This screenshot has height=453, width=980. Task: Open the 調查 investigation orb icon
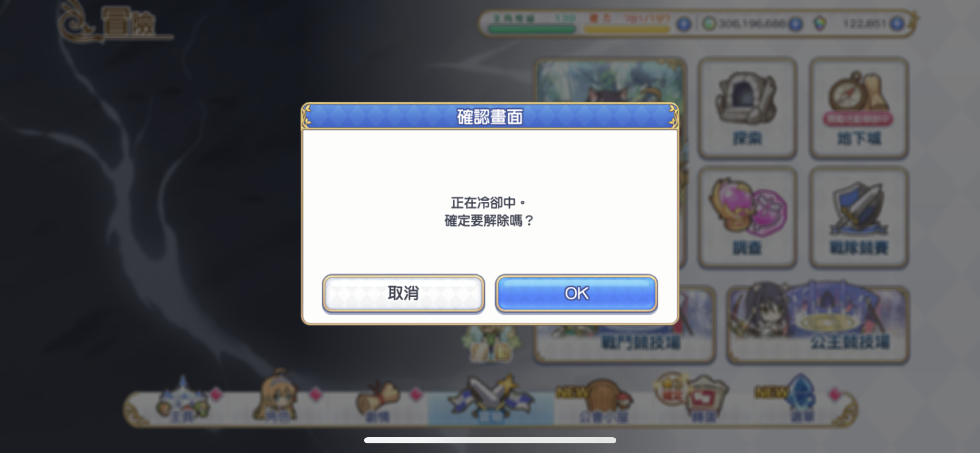747,217
